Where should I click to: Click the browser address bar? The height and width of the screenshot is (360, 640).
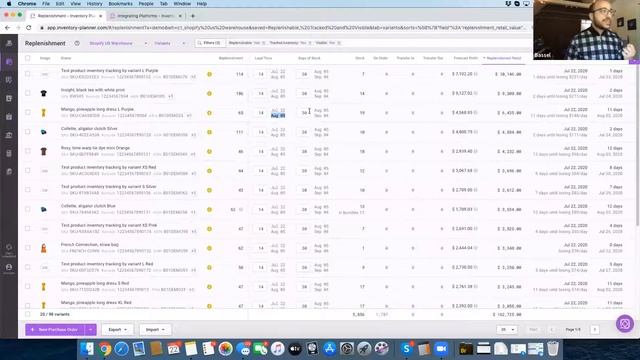[284, 28]
